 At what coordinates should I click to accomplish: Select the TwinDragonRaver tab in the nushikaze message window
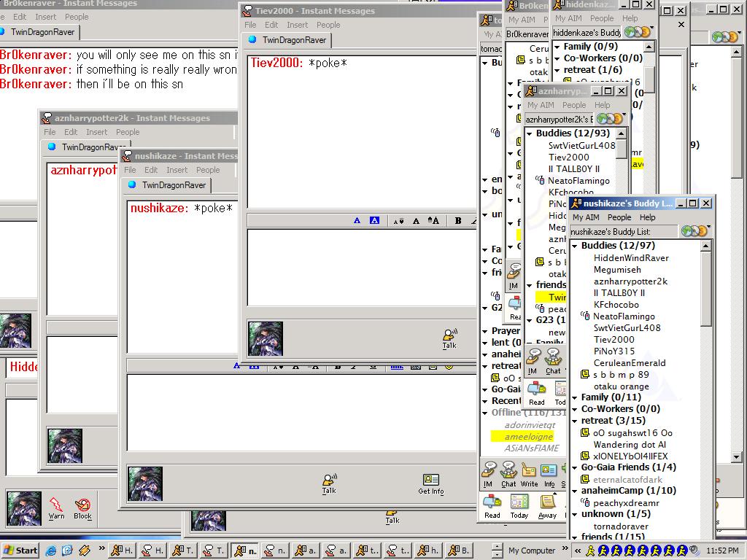[167, 185]
